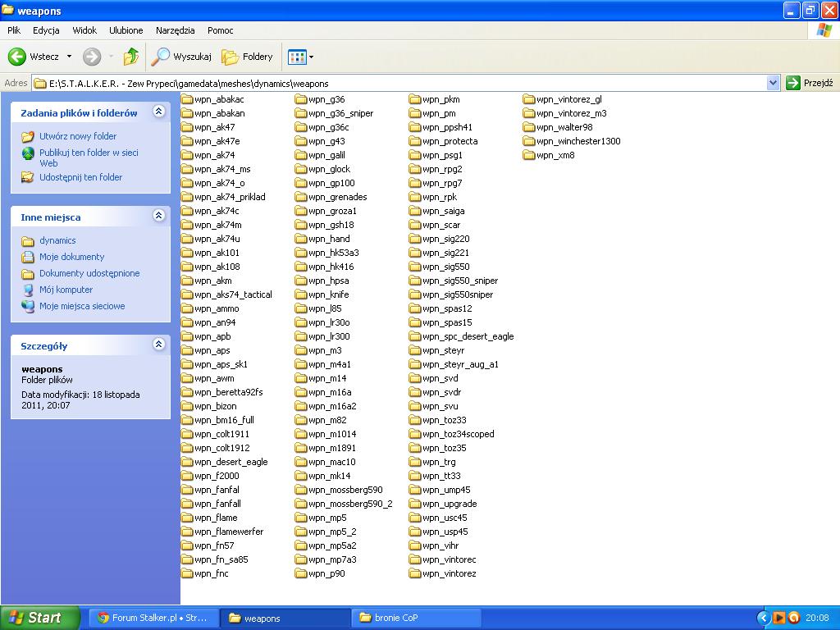The width and height of the screenshot is (840, 630).
Task: Select the wpn_vintorez folder icon
Action: tap(414, 573)
